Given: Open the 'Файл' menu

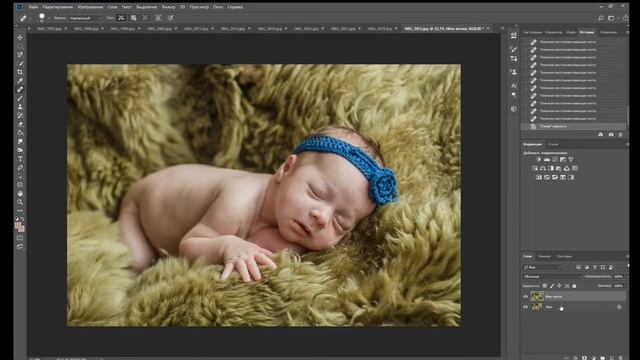Looking at the screenshot, I should tap(33, 7).
